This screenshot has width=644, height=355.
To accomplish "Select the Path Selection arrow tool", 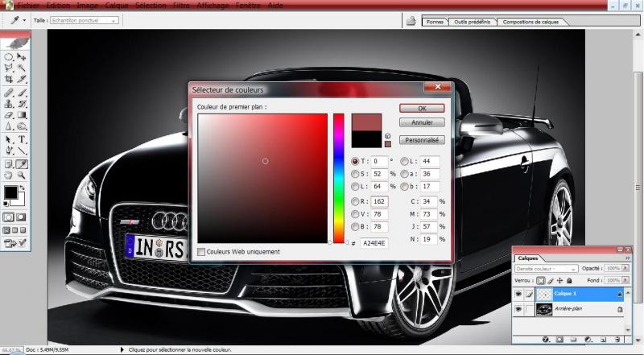I will pos(9,140).
